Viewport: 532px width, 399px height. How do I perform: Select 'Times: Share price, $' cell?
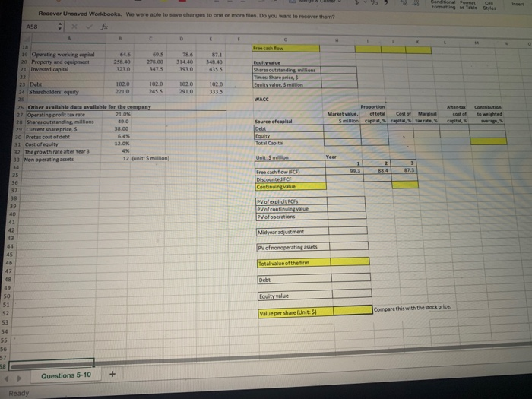click(x=287, y=78)
